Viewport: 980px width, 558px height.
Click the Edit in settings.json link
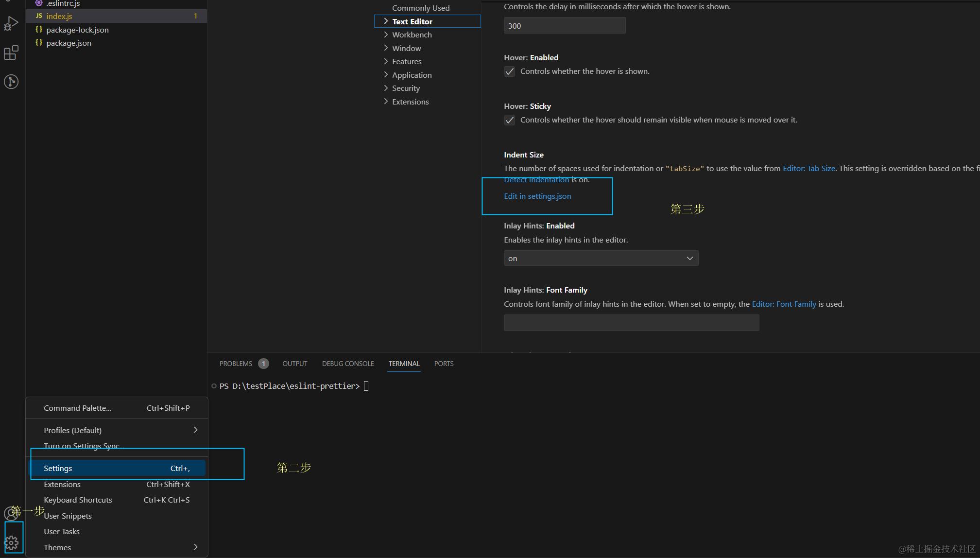pyautogui.click(x=537, y=196)
